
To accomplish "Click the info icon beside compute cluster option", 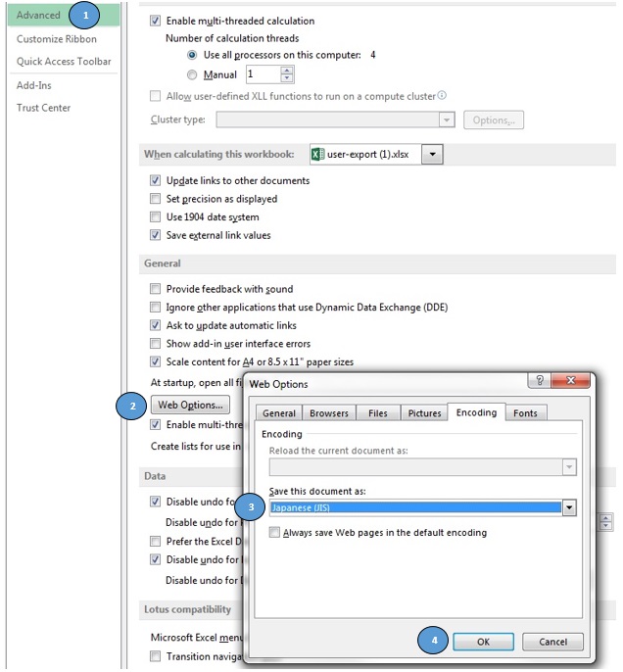I will point(443,95).
